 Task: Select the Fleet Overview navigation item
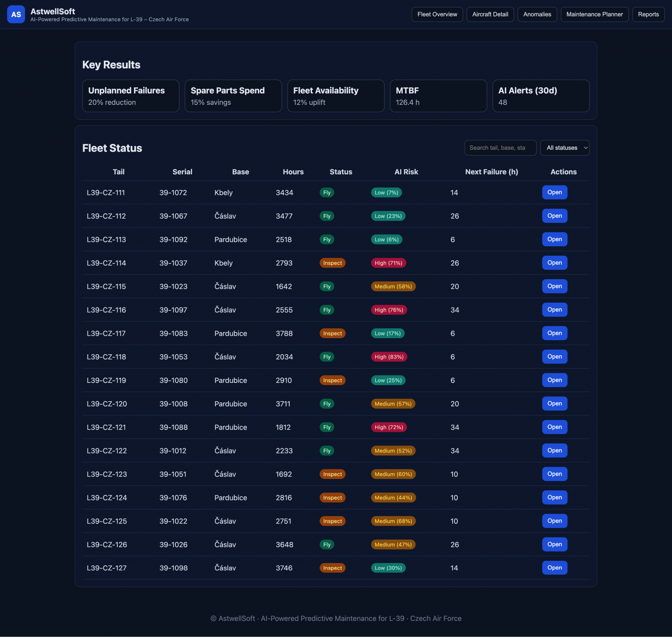point(437,14)
